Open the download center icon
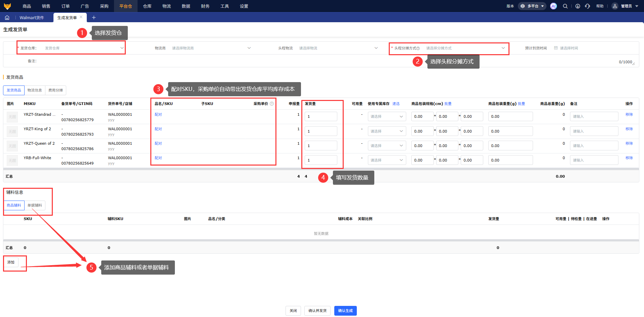This screenshot has width=644, height=317. point(578,6)
